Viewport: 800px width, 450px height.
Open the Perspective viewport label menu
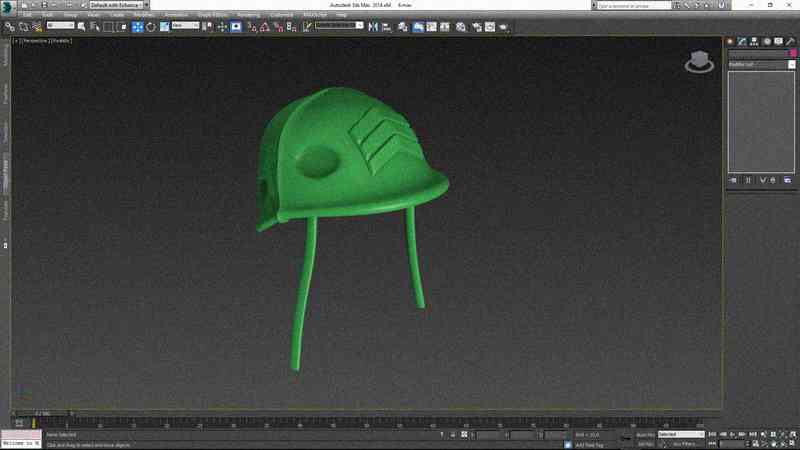35,41
